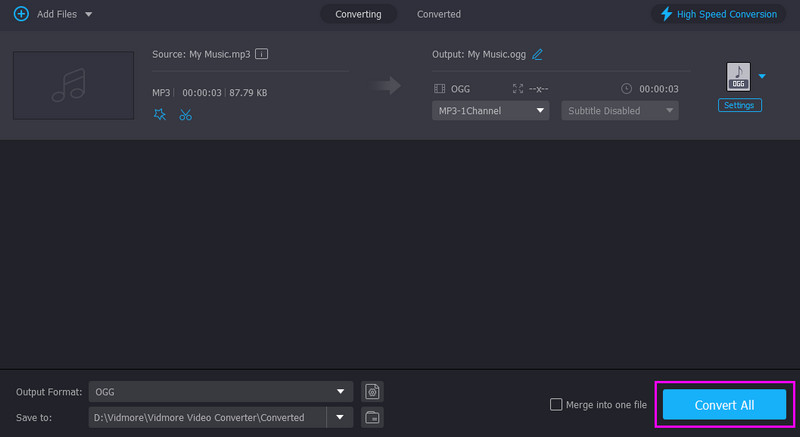800x437 pixels.
Task: Open custom profile settings icon beside Output Format
Action: [x=372, y=392]
